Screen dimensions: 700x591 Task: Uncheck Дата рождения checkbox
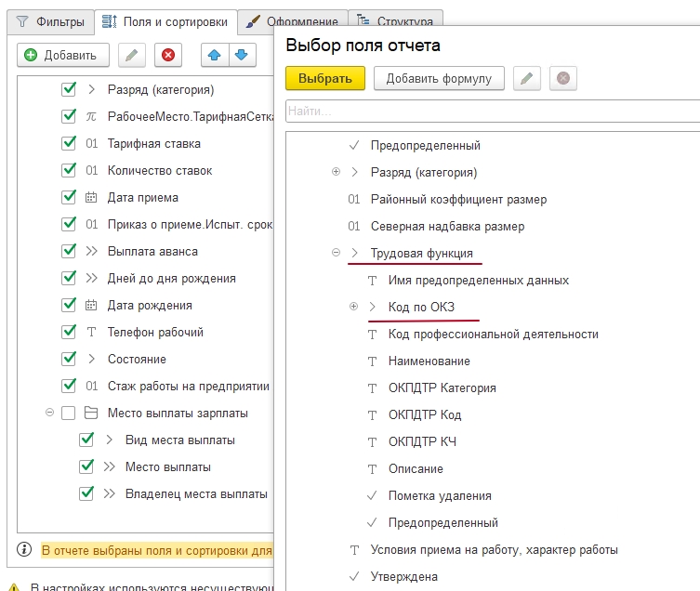pyautogui.click(x=68, y=305)
